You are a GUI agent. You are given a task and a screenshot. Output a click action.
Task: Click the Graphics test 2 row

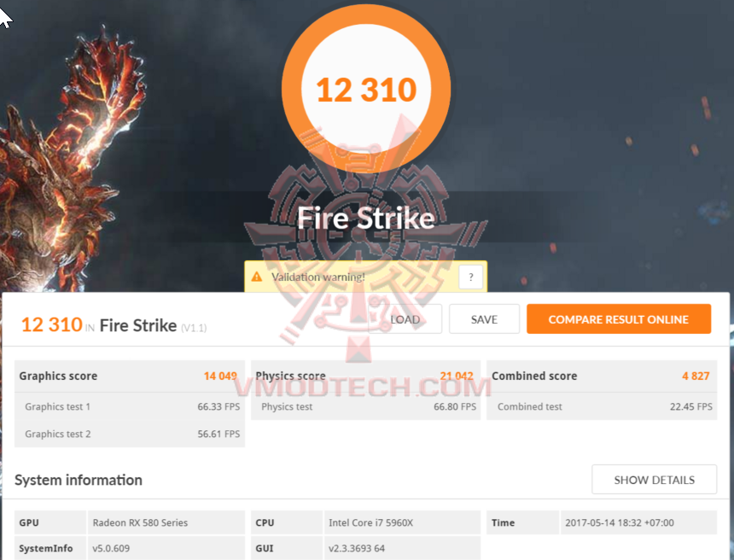pos(130,434)
